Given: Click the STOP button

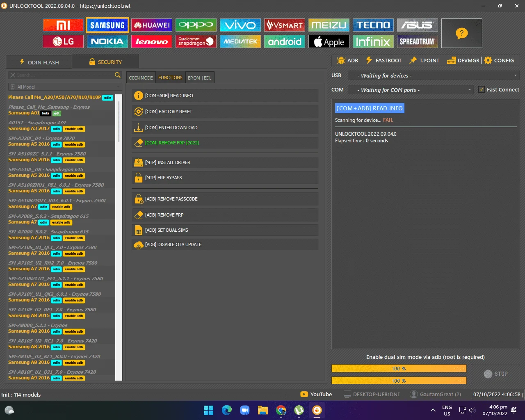Looking at the screenshot, I should point(495,374).
